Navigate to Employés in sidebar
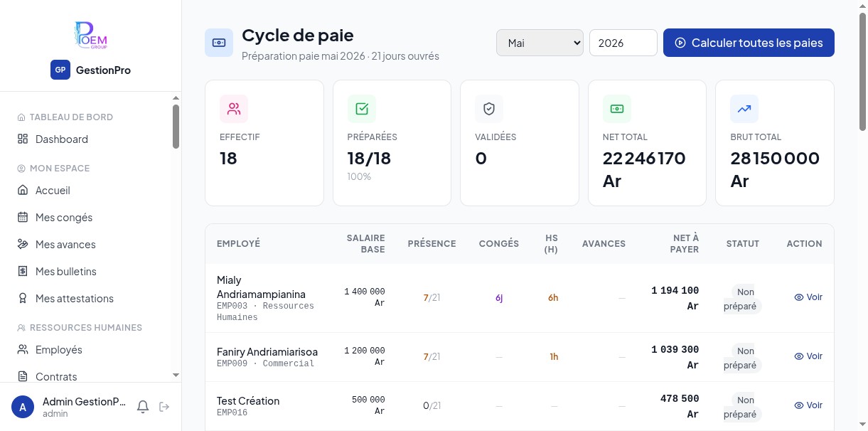The height and width of the screenshot is (431, 868). click(x=85, y=349)
